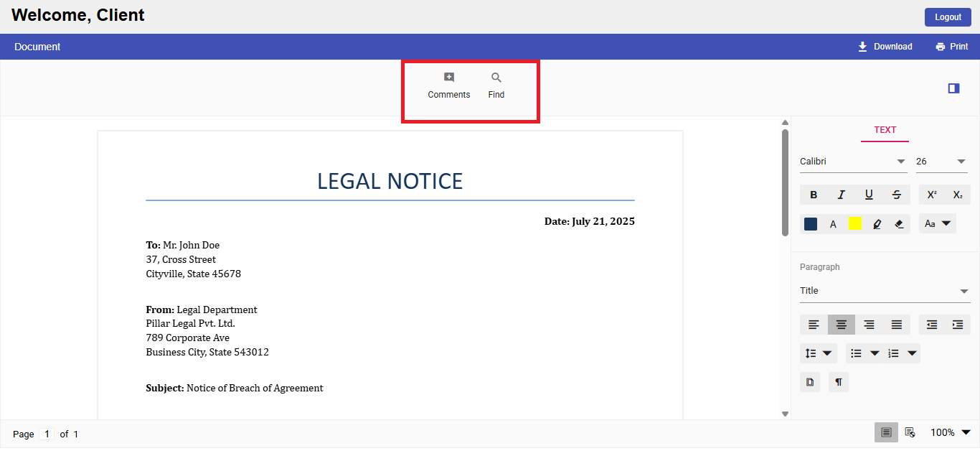The height and width of the screenshot is (451, 980).
Task: Open the spell check icon in status bar
Action: click(910, 432)
